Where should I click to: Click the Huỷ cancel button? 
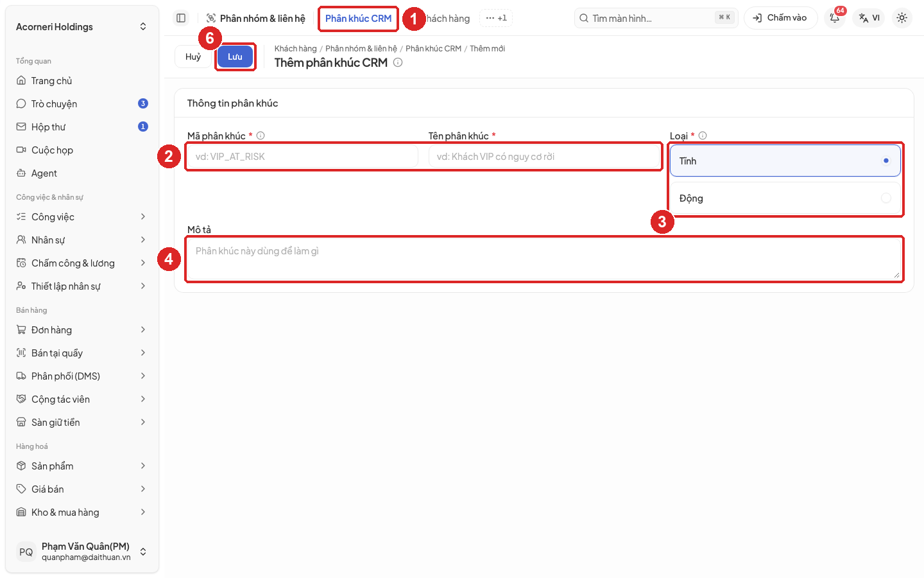[x=193, y=57]
